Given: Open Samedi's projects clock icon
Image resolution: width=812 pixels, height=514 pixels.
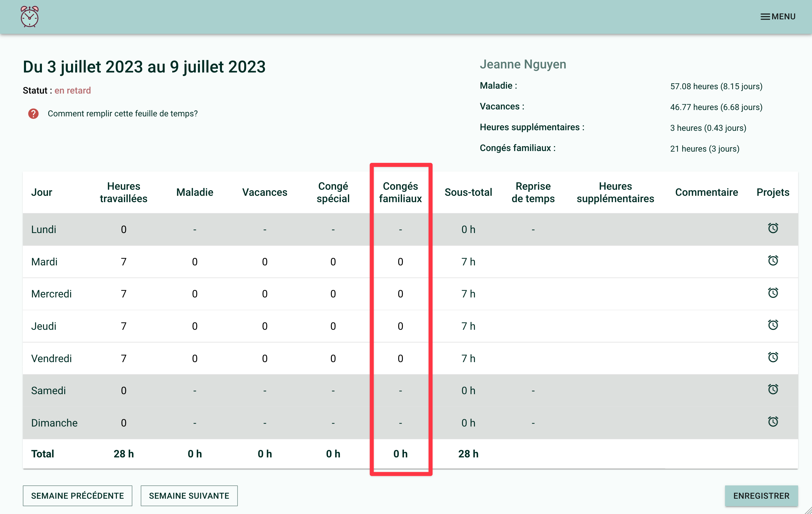Looking at the screenshot, I should tap(772, 390).
